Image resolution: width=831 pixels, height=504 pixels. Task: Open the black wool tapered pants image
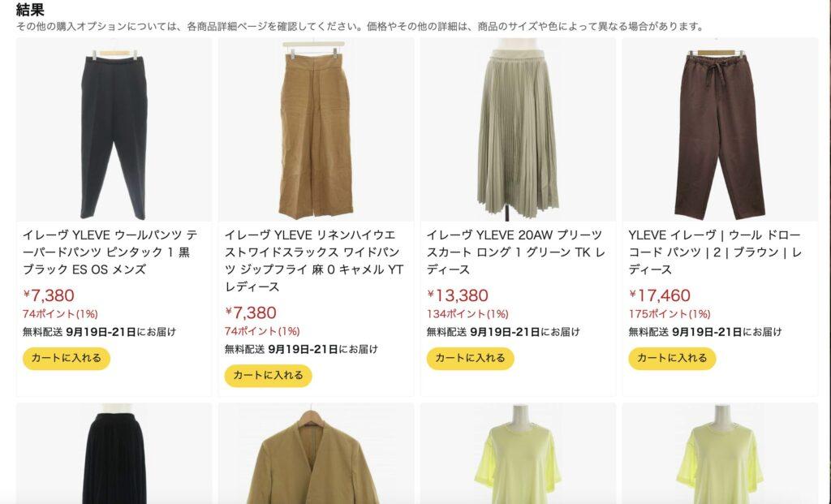click(x=114, y=130)
